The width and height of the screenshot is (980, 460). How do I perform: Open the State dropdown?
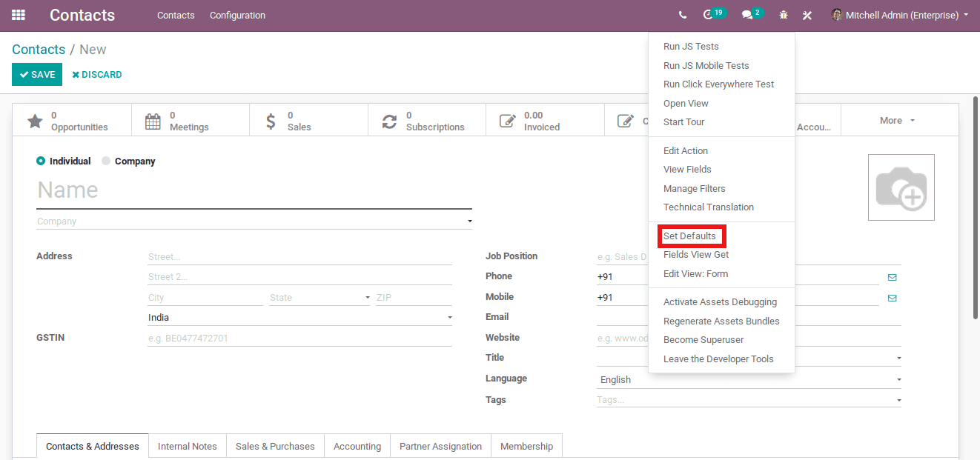coord(320,298)
